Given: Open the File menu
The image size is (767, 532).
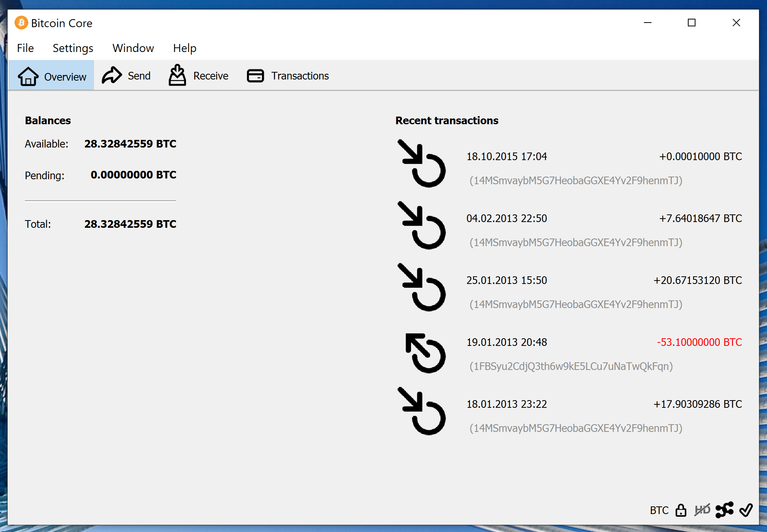Looking at the screenshot, I should coord(25,48).
